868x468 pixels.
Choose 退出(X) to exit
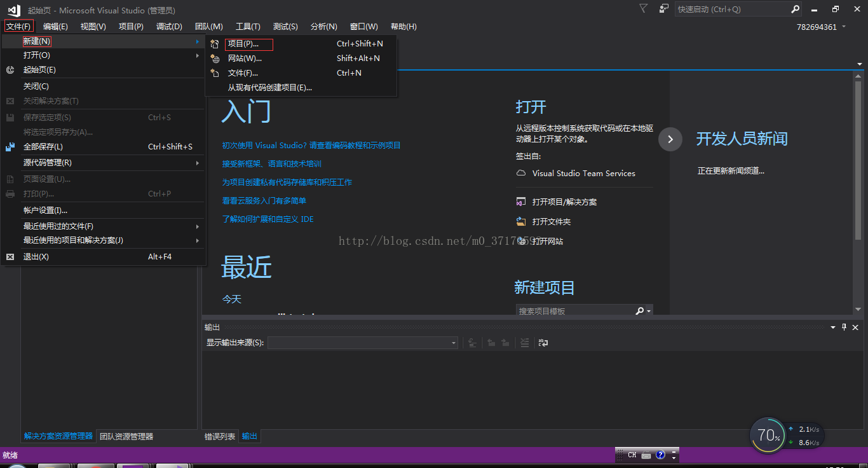[104, 257]
